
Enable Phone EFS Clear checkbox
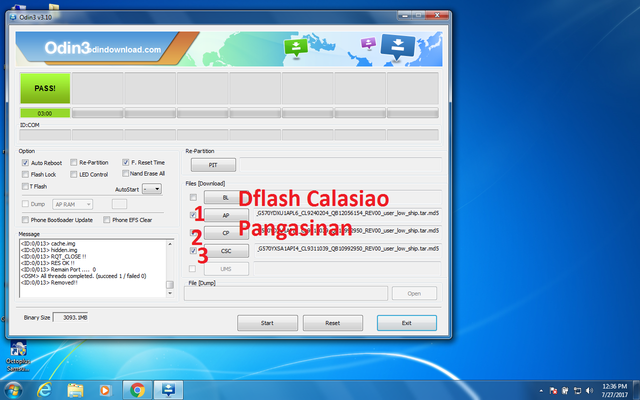coord(107,220)
